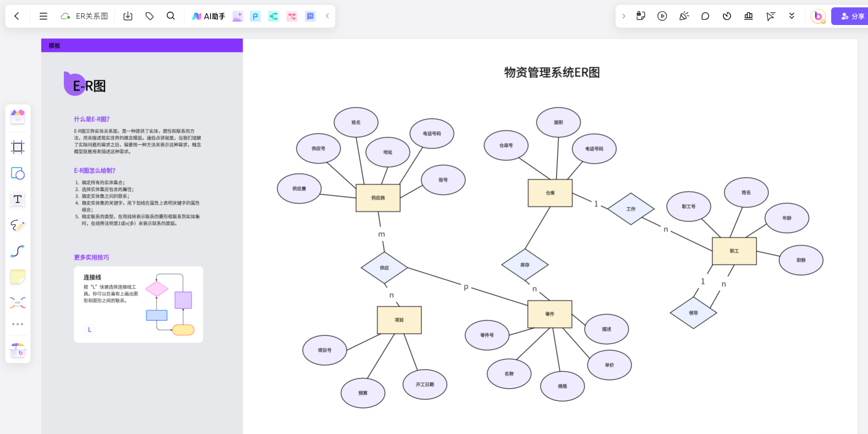Viewport: 868px width, 434px height.
Task: Select the connector line tool
Action: pyautogui.click(x=18, y=251)
